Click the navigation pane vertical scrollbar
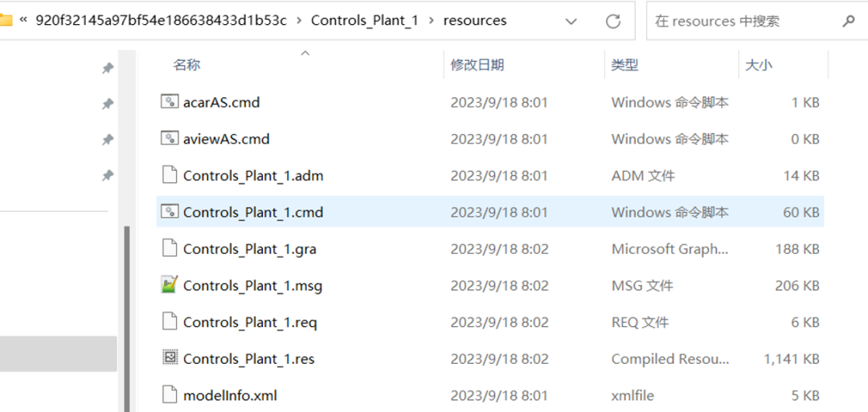 coord(127,318)
